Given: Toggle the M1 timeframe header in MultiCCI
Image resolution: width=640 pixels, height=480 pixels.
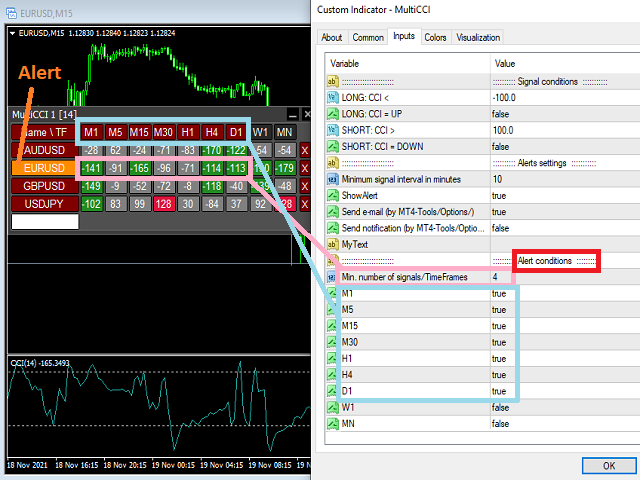Looking at the screenshot, I should click(x=91, y=133).
